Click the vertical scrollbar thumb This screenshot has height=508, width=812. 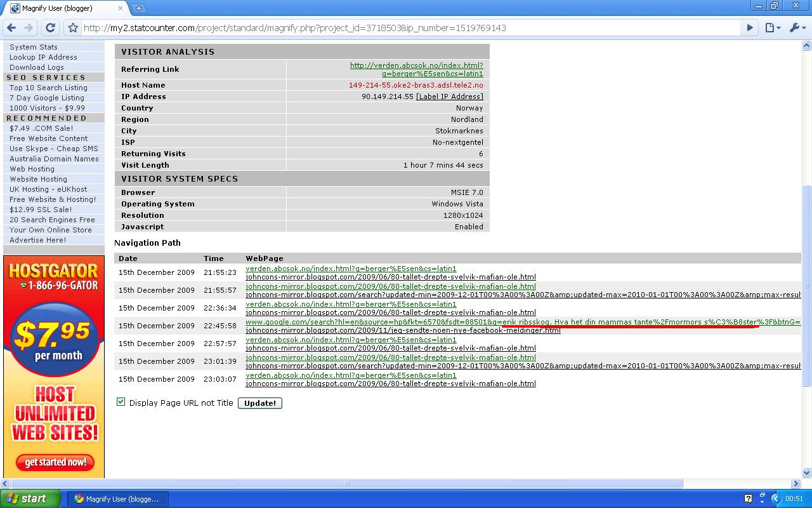tap(807, 286)
